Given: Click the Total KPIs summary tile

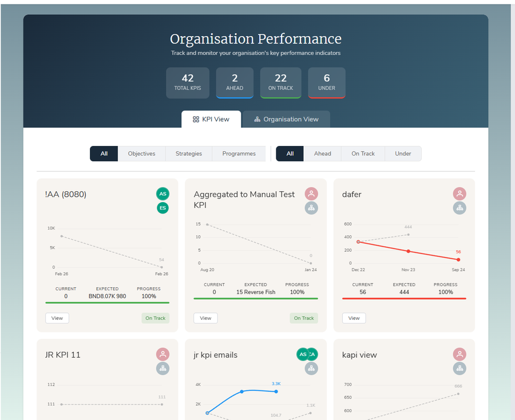Looking at the screenshot, I should (x=188, y=82).
